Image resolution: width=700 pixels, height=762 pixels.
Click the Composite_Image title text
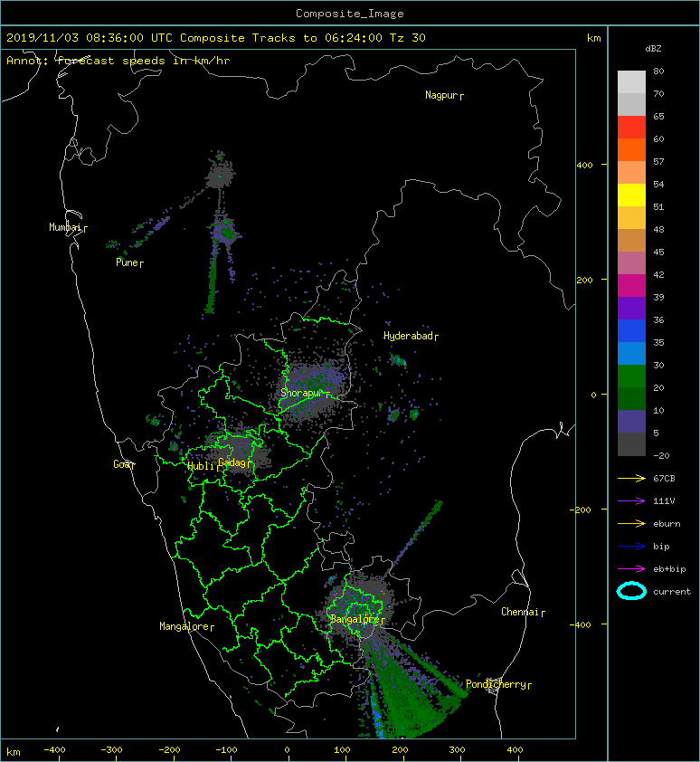(x=350, y=14)
